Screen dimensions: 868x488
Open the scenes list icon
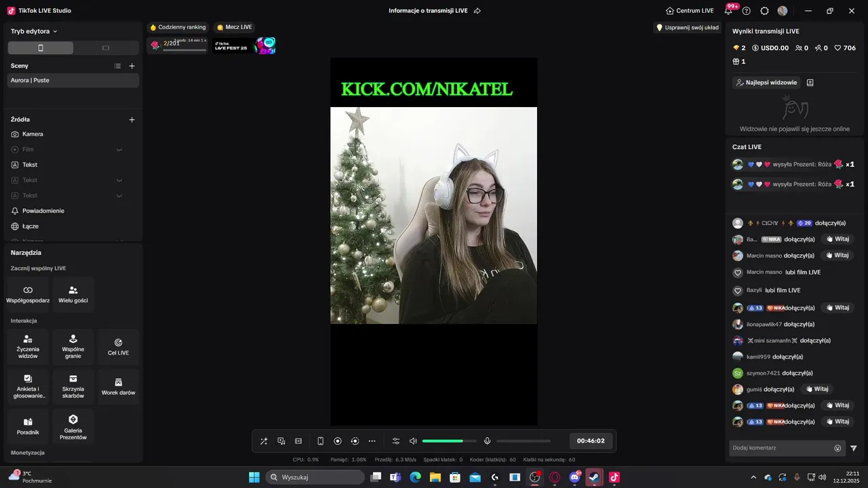[117, 66]
